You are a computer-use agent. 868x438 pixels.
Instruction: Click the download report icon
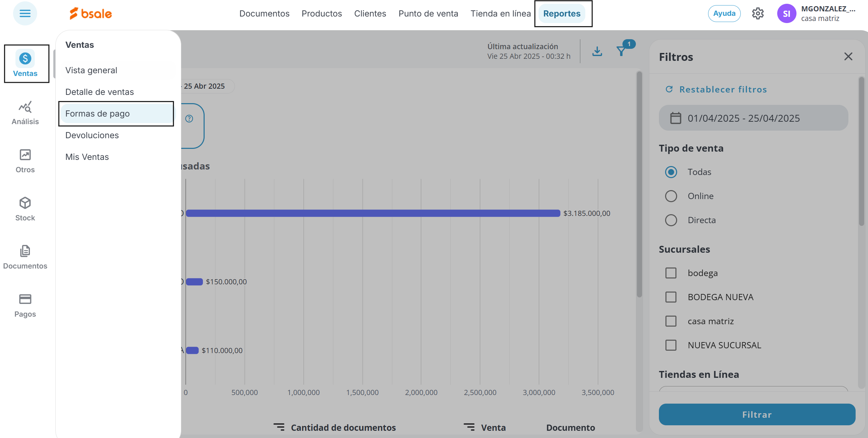[x=597, y=51]
